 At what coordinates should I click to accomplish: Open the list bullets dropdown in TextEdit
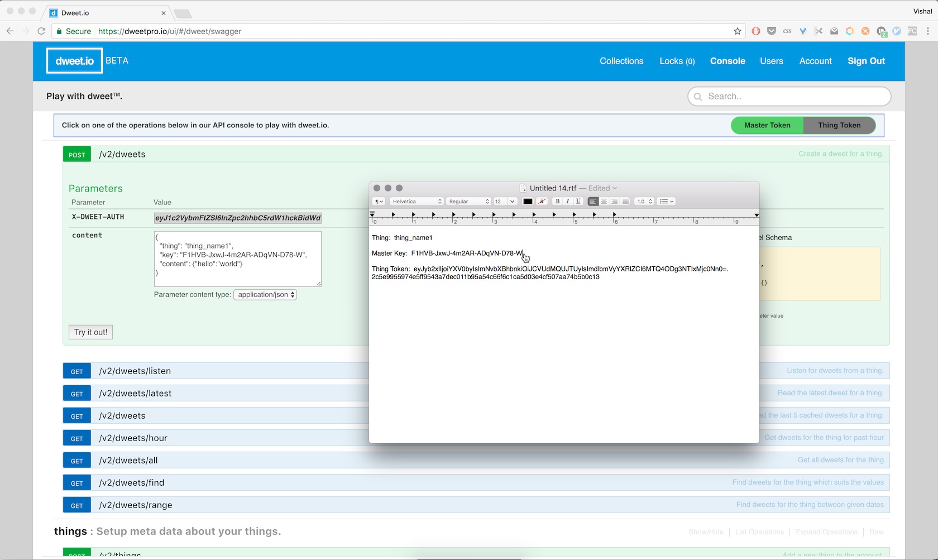[667, 202]
